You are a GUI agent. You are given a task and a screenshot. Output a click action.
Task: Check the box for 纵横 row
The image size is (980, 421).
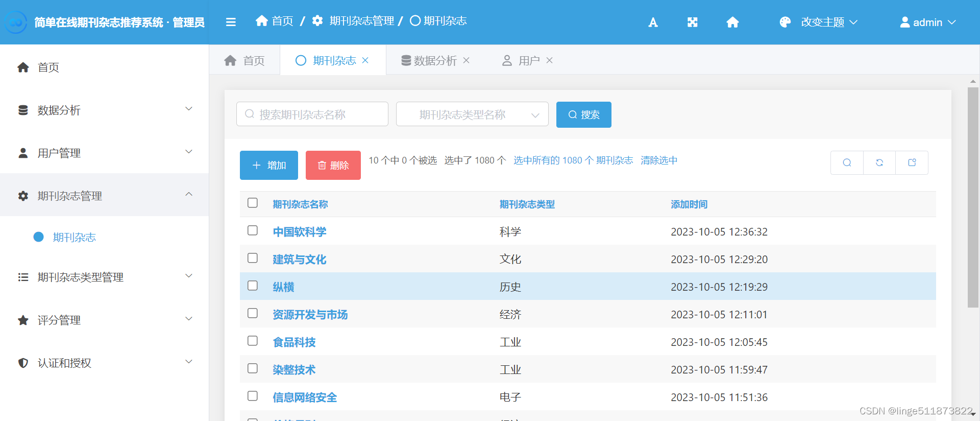coord(253,286)
